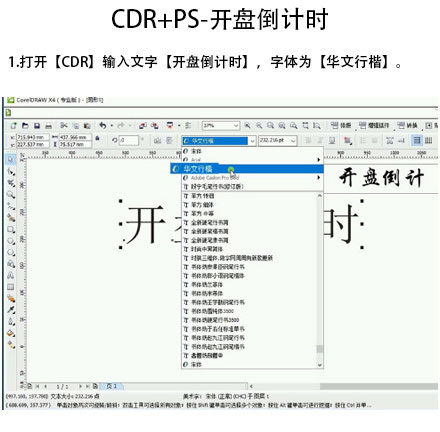
Task: Select the Freehand drawing tool
Action: point(11,206)
